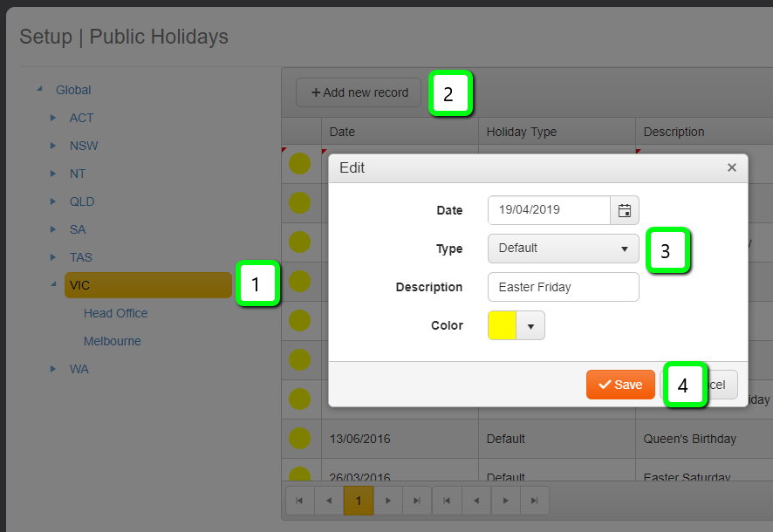This screenshot has height=532, width=773.
Task: Collapse the VIC tree node
Action: (53, 285)
